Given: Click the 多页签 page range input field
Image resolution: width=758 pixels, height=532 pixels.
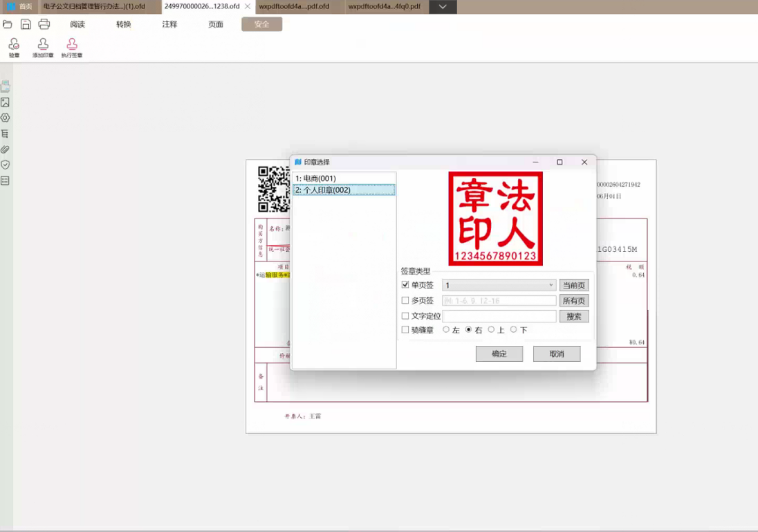Looking at the screenshot, I should 499,301.
